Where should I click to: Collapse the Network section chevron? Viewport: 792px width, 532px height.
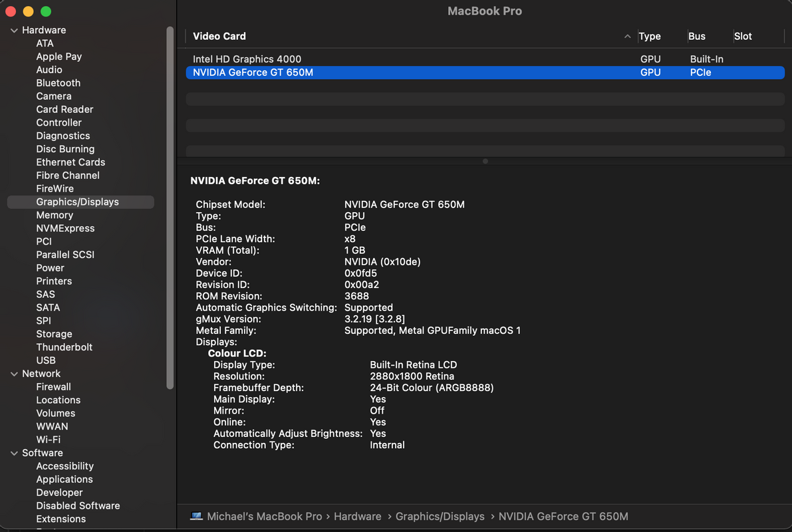click(x=14, y=374)
